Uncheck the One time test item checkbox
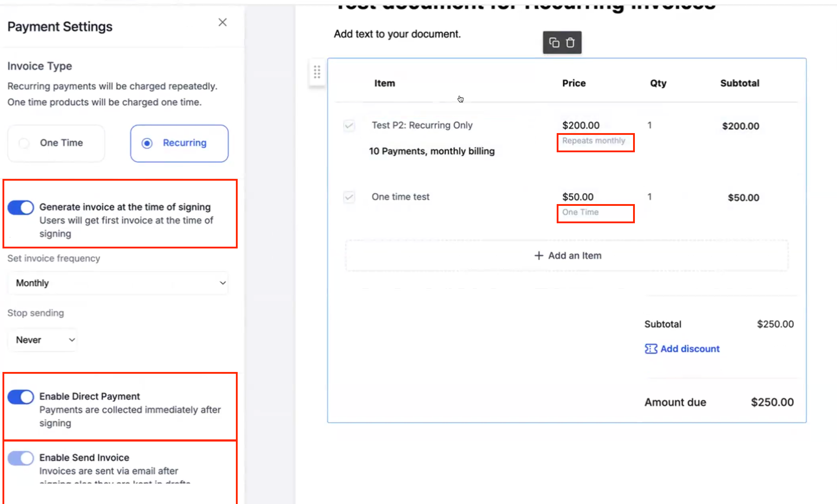837x504 pixels. click(349, 197)
